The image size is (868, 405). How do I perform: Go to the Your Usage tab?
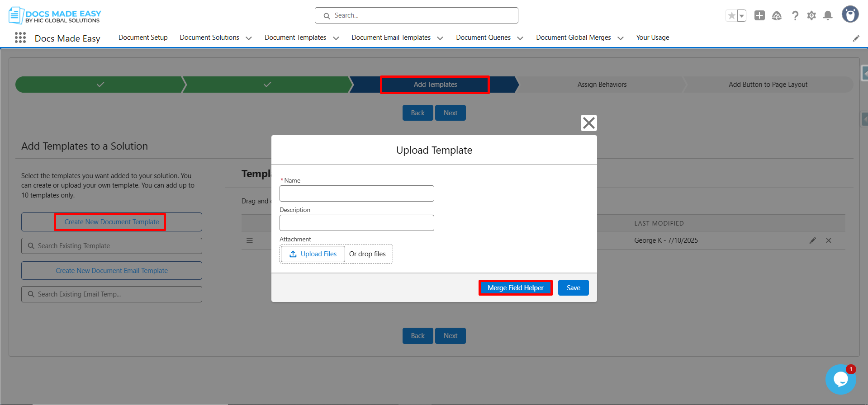click(x=652, y=38)
